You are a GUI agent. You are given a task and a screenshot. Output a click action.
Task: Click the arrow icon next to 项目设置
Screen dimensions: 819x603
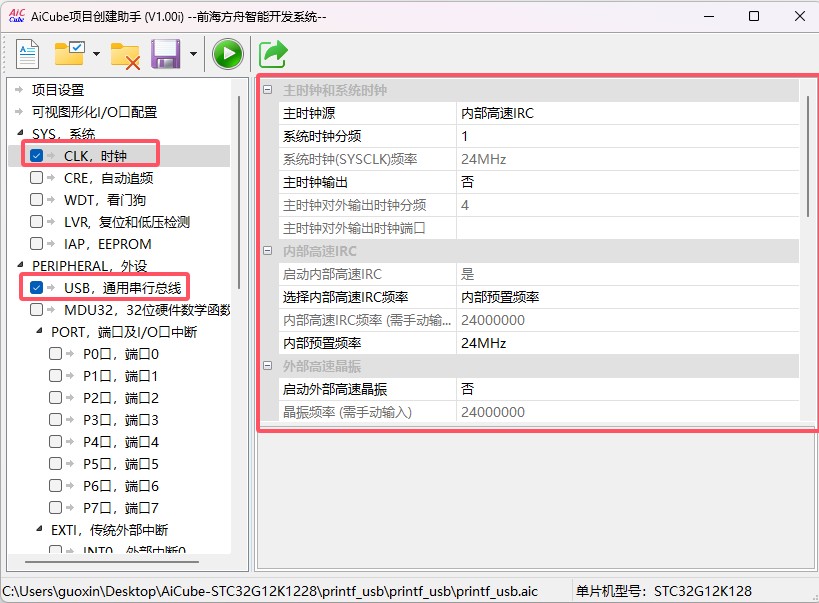click(x=19, y=89)
